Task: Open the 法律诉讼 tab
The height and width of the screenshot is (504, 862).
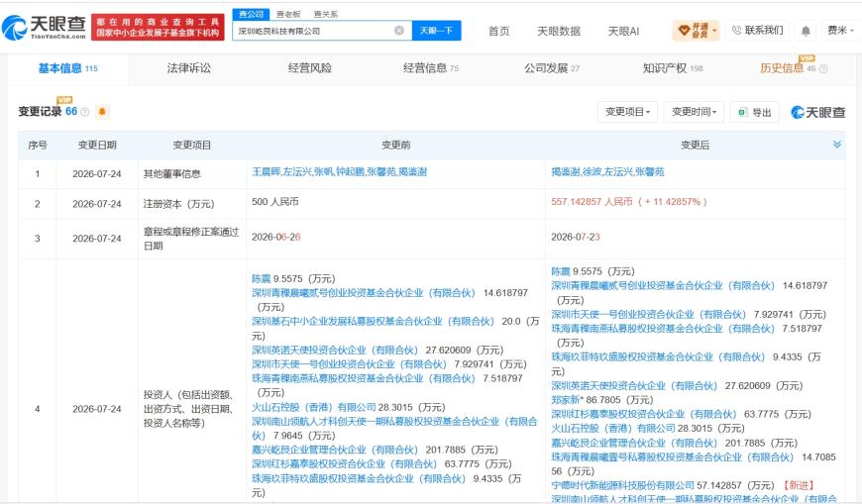Action: 188,68
